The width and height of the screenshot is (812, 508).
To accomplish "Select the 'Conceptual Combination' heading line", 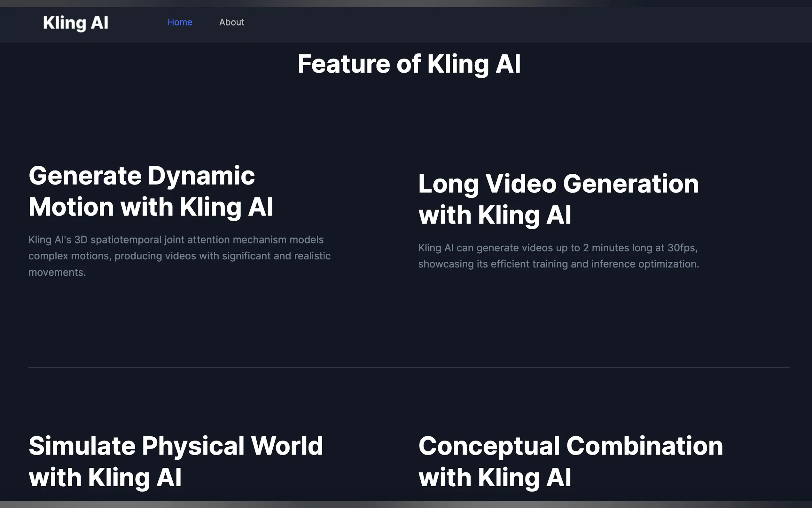I will pos(570,446).
